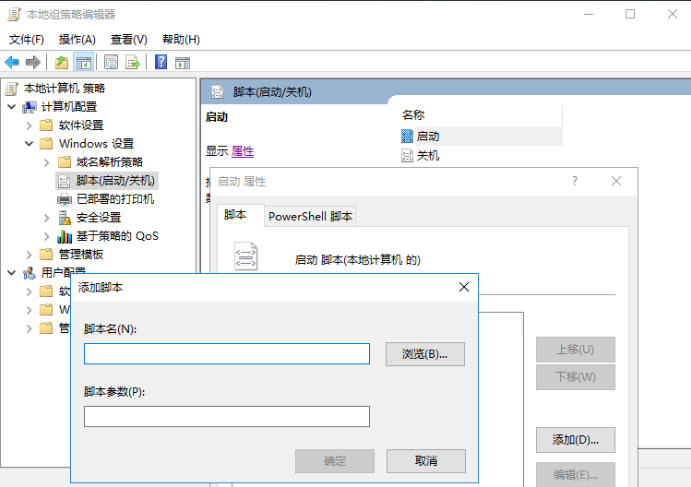Image resolution: width=691 pixels, height=487 pixels.
Task: Toggle the Show/Hide action pane icon
Action: click(x=182, y=63)
